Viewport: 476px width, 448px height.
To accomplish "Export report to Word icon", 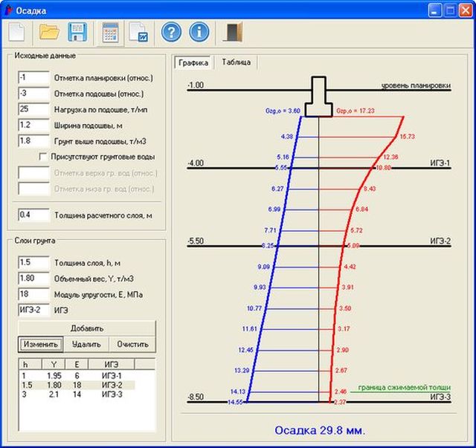I will click(138, 32).
